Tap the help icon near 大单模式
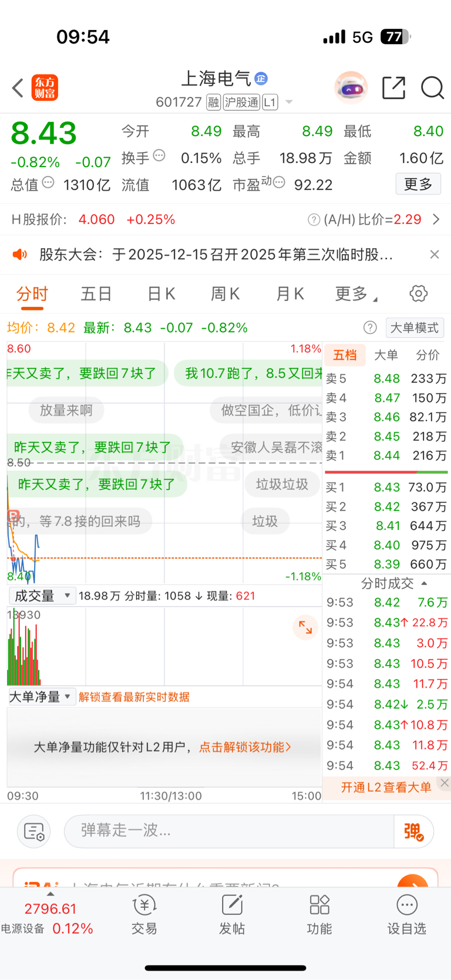Screen dimensions: 451x980 (370, 327)
